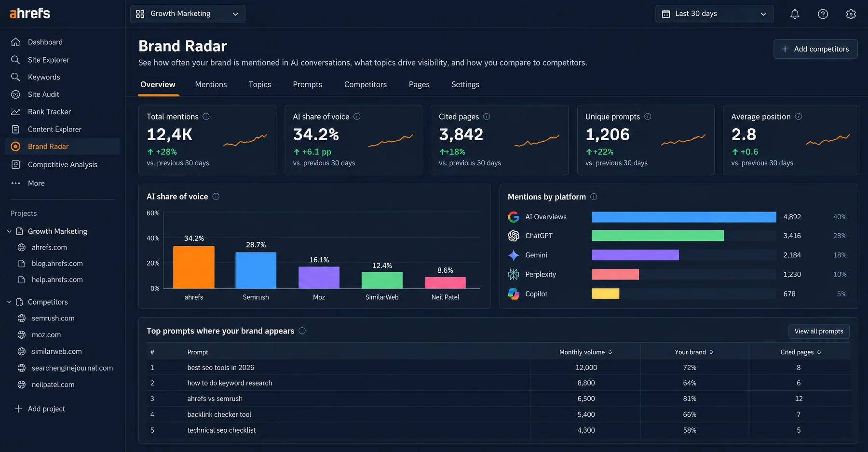Click the ChatGPT platform icon
The height and width of the screenshot is (452, 868).
point(514,236)
